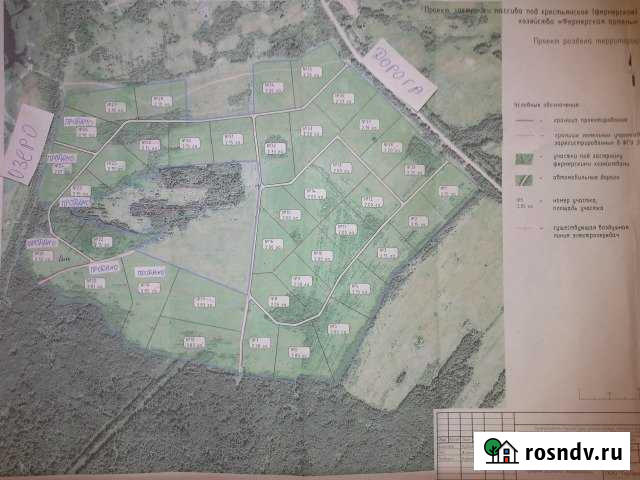Image resolution: width=640 pixels, height=480 pixels.
Task: Click the границы проектирования legend line
Action: (525, 119)
